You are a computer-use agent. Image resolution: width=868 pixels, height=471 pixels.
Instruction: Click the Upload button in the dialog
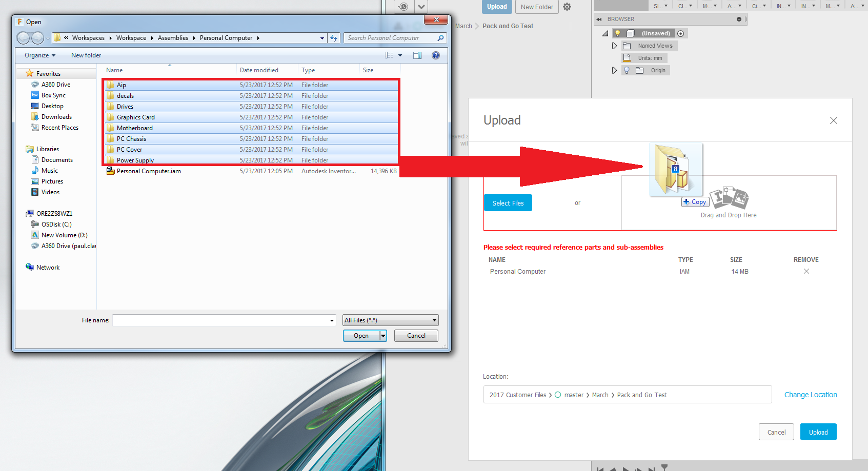[818, 432]
